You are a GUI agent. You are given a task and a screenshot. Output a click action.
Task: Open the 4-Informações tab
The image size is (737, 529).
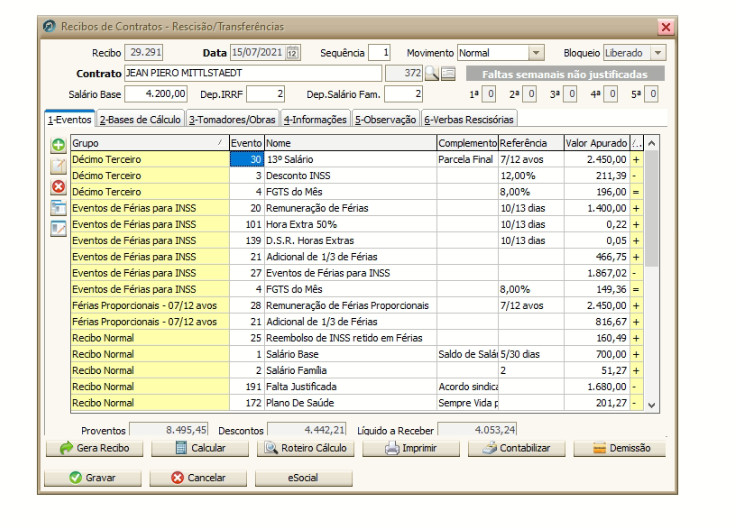[x=315, y=119]
